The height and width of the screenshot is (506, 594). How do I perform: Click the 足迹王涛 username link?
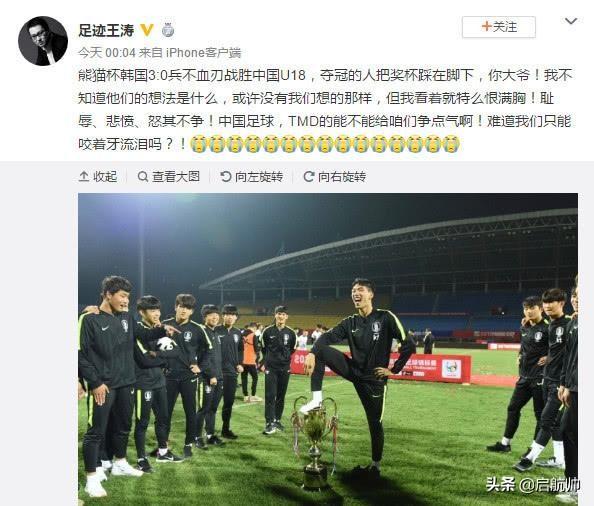click(106, 30)
